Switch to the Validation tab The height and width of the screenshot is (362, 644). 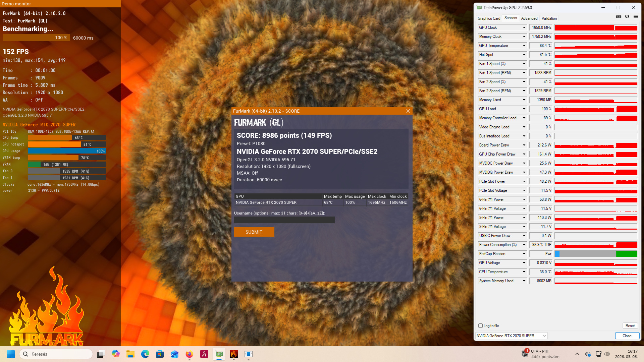549,18
